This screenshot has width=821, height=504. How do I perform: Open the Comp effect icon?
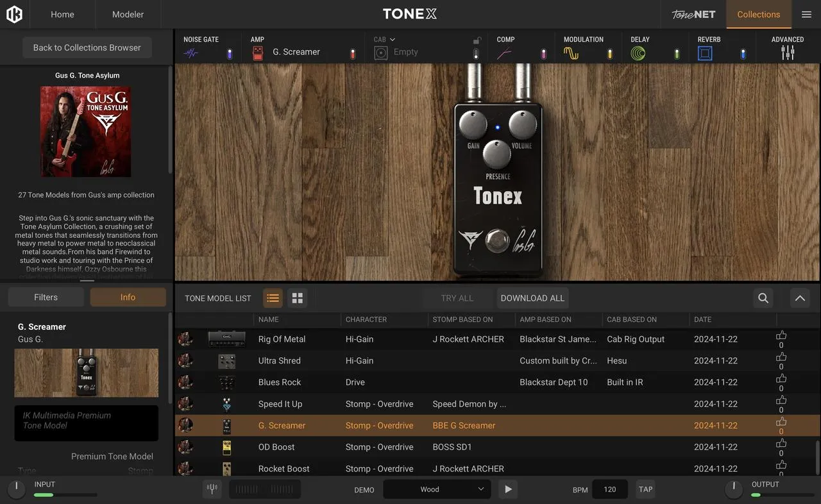[504, 53]
